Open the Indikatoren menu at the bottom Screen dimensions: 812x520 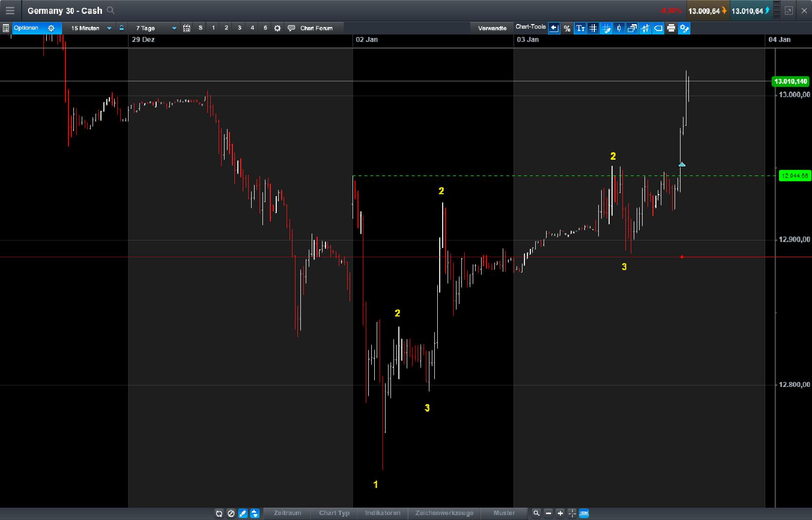tap(382, 513)
